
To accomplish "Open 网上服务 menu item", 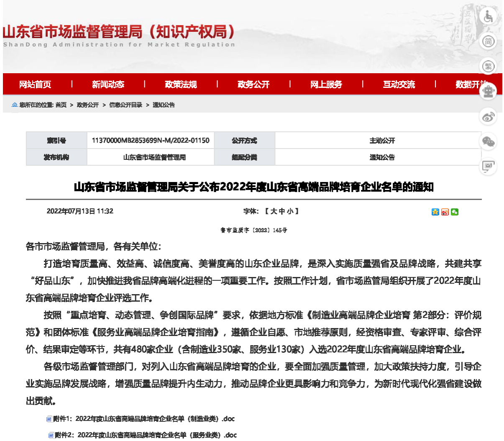I will point(326,85).
